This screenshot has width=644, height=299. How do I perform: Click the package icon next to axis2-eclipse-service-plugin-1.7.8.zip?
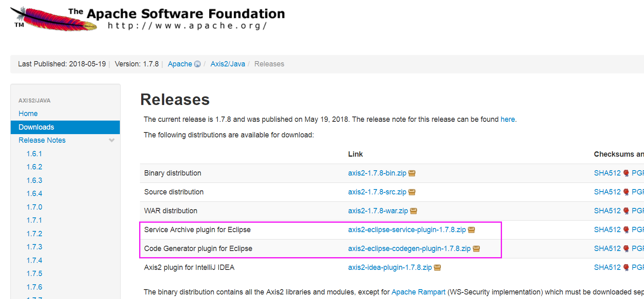point(472,230)
